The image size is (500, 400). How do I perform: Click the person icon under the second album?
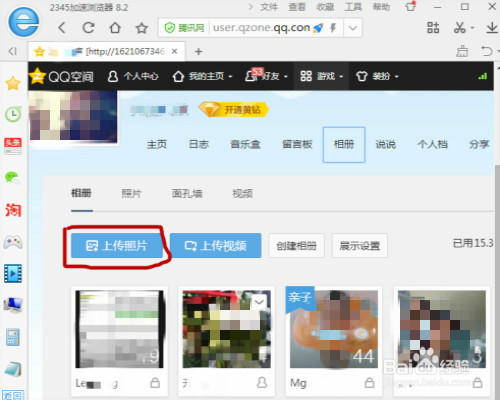click(x=262, y=382)
